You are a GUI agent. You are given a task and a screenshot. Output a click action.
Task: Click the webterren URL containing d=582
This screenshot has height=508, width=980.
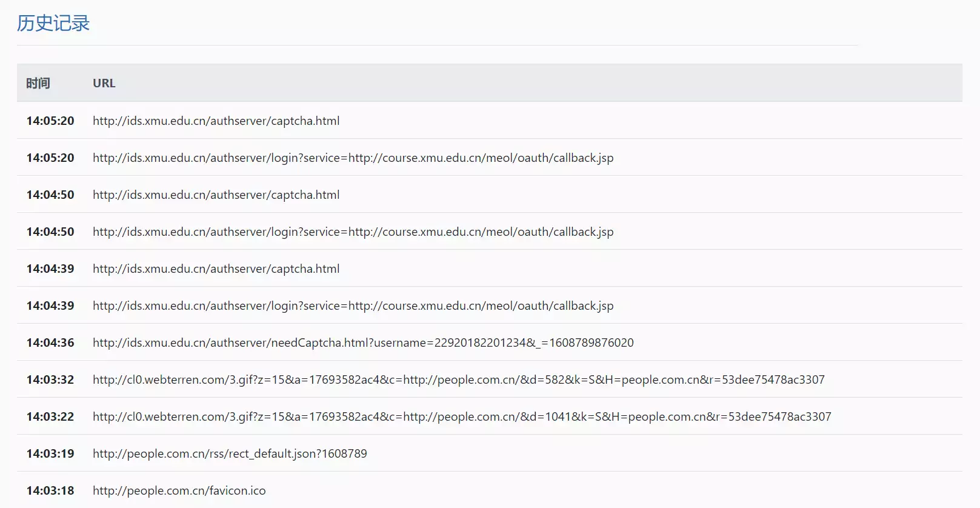[458, 379]
